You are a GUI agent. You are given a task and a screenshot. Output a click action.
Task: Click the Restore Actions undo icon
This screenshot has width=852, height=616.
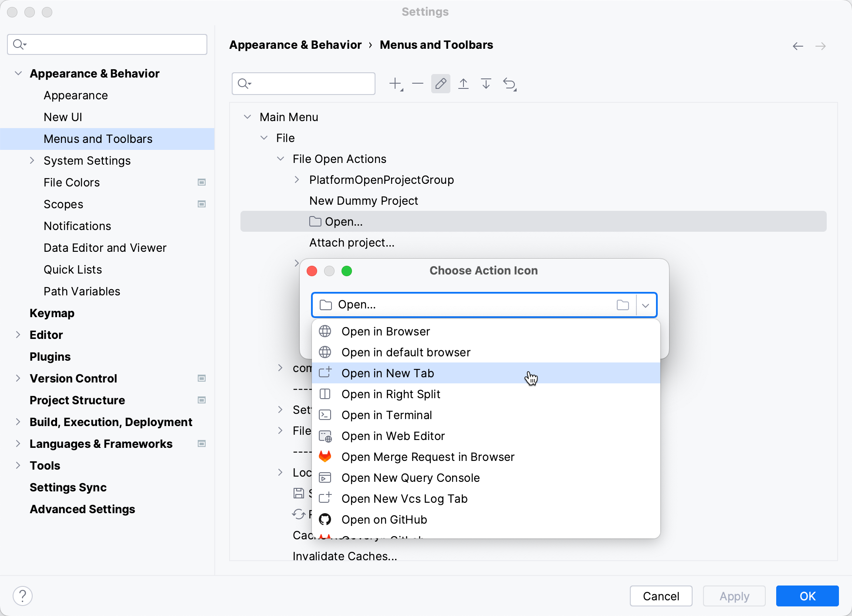coord(509,84)
